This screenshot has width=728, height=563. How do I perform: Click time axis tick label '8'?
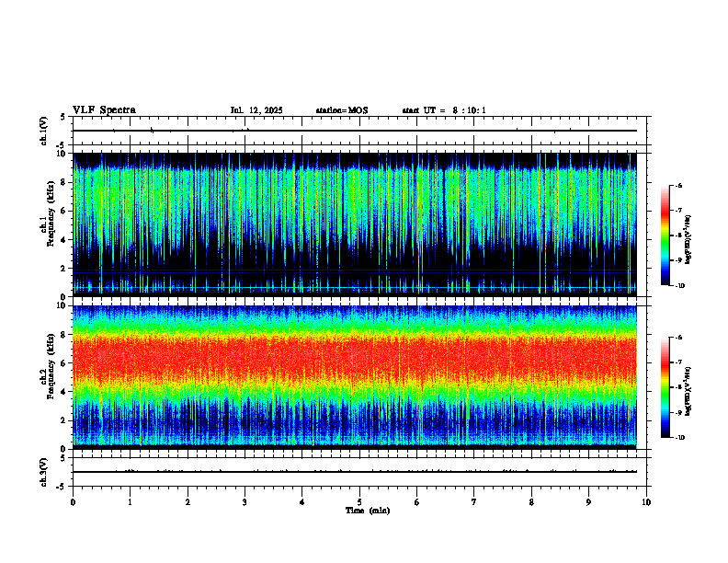pyautogui.click(x=531, y=502)
